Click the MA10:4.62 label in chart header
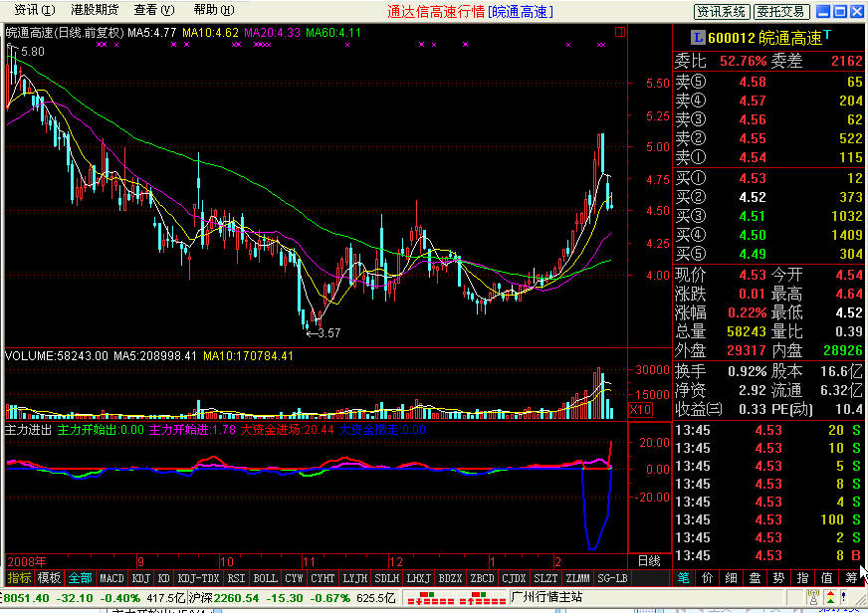Image resolution: width=868 pixels, height=613 pixels. [210, 33]
